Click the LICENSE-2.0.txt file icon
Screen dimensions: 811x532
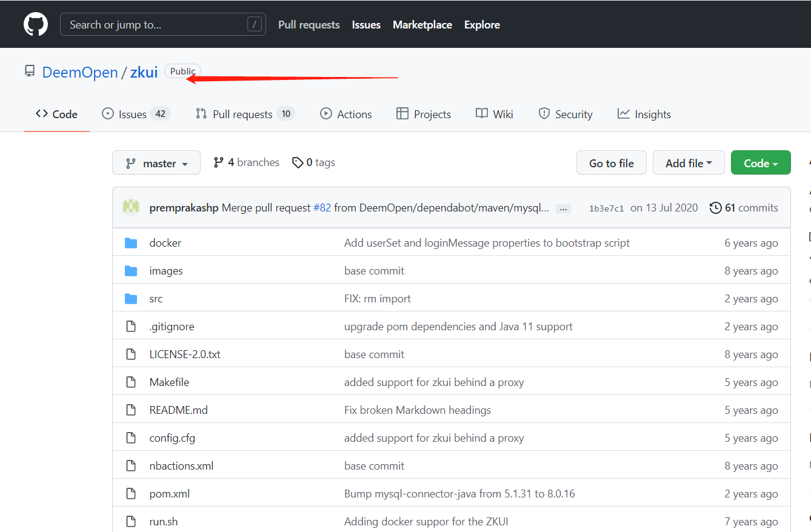pyautogui.click(x=131, y=354)
